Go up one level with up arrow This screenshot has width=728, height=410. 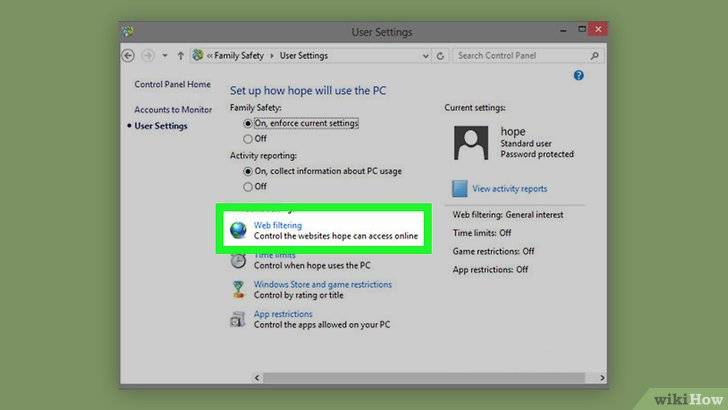[180, 56]
